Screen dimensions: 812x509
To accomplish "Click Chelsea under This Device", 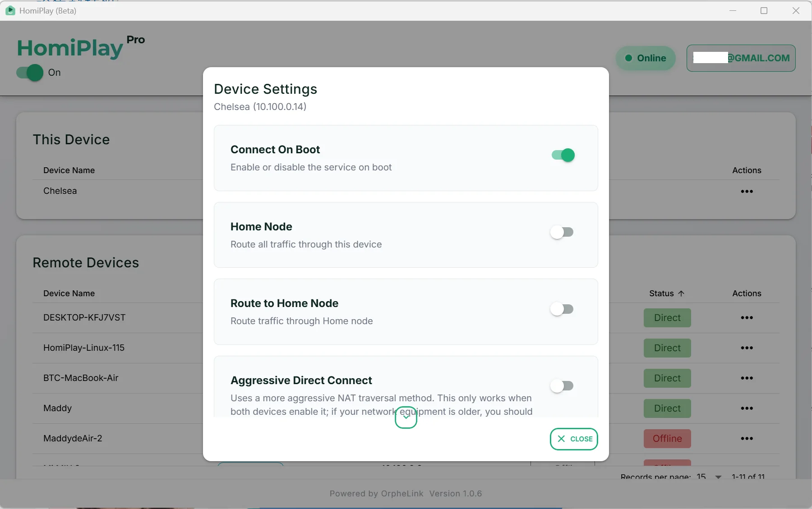I will 60,191.
